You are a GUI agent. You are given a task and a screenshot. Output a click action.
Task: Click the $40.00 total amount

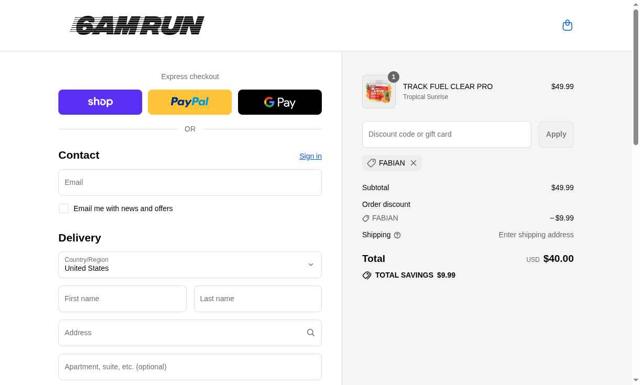point(558,259)
